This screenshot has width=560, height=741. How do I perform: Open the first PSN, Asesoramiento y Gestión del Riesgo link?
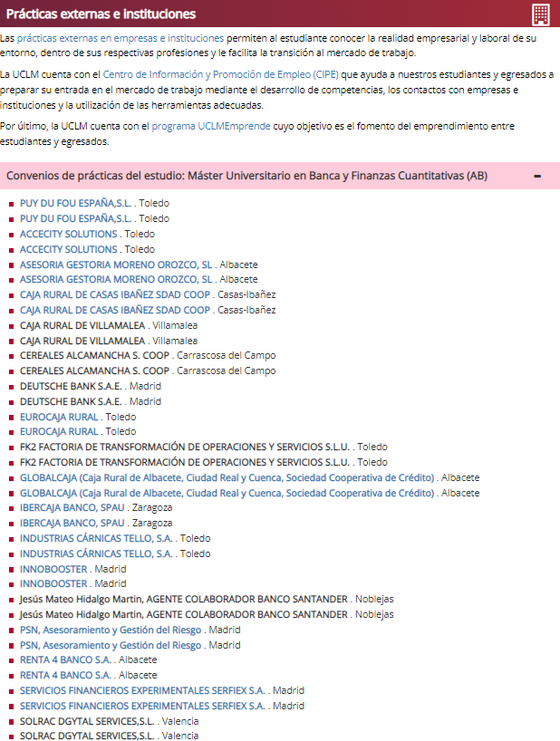[111, 630]
